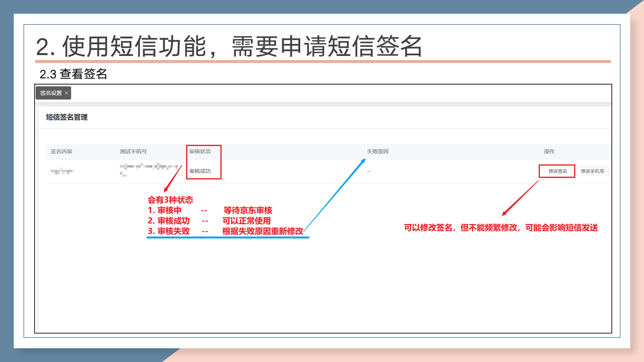Click the 签名内容 column header
This screenshot has height=362, width=644.
tap(61, 152)
